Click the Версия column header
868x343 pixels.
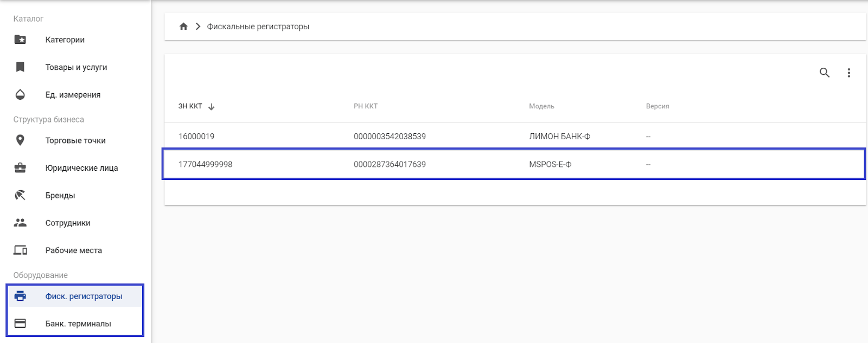pos(657,106)
